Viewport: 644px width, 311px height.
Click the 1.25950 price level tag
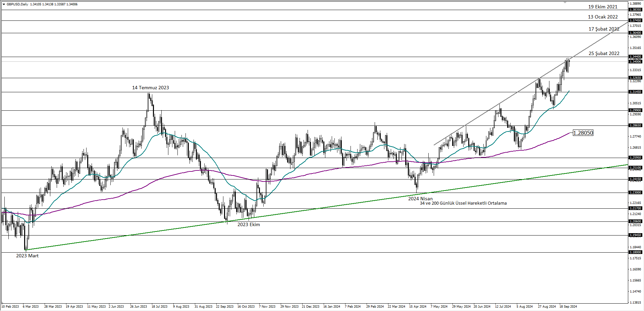point(635,158)
